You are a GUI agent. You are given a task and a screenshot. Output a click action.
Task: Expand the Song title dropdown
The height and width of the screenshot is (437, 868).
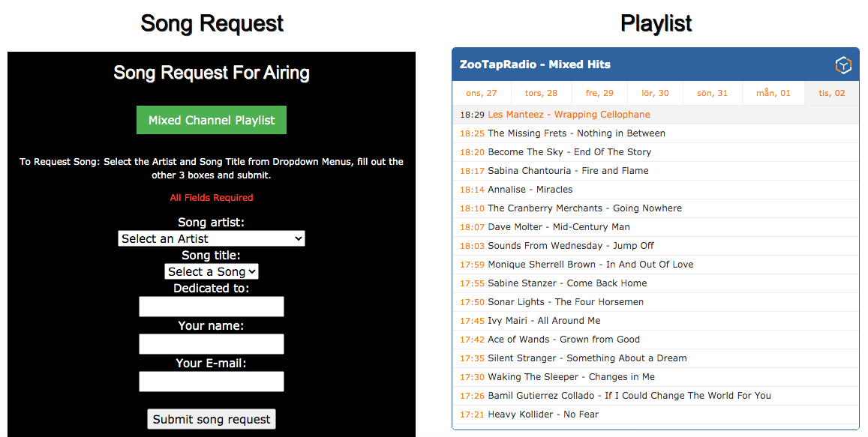212,271
